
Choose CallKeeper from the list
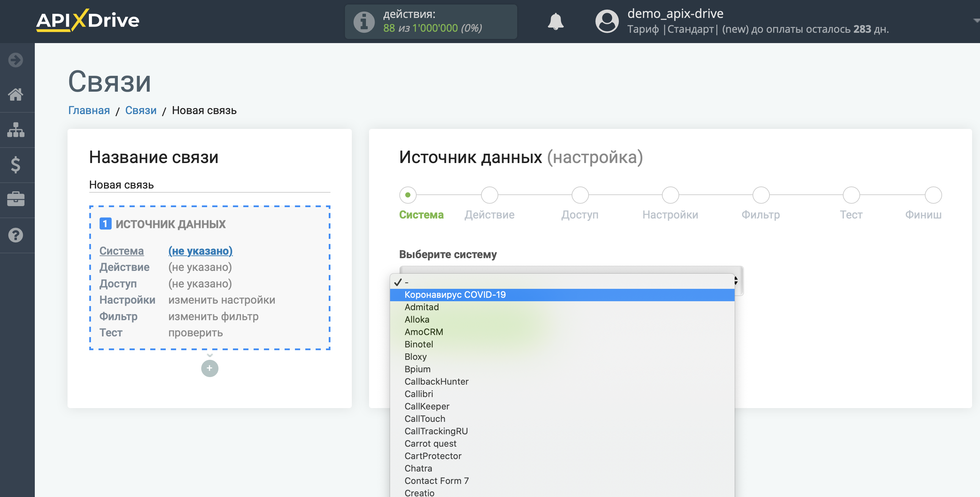562,406
